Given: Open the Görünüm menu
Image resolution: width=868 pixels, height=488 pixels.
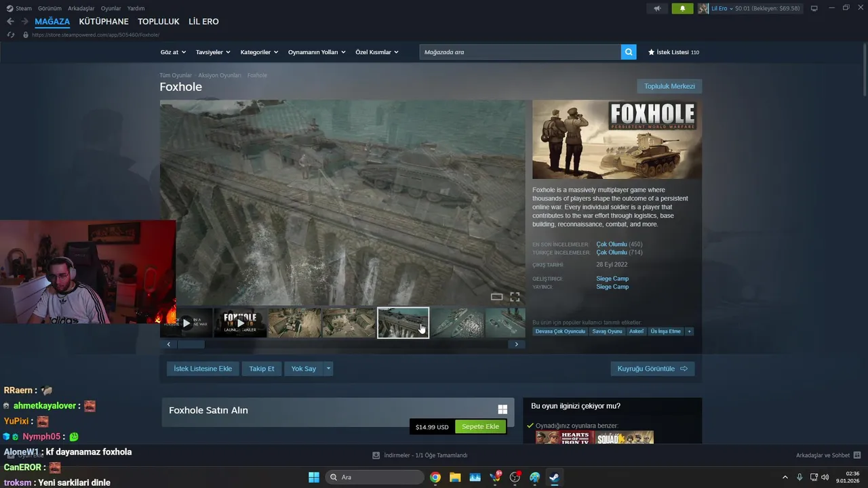Looking at the screenshot, I should (50, 9).
